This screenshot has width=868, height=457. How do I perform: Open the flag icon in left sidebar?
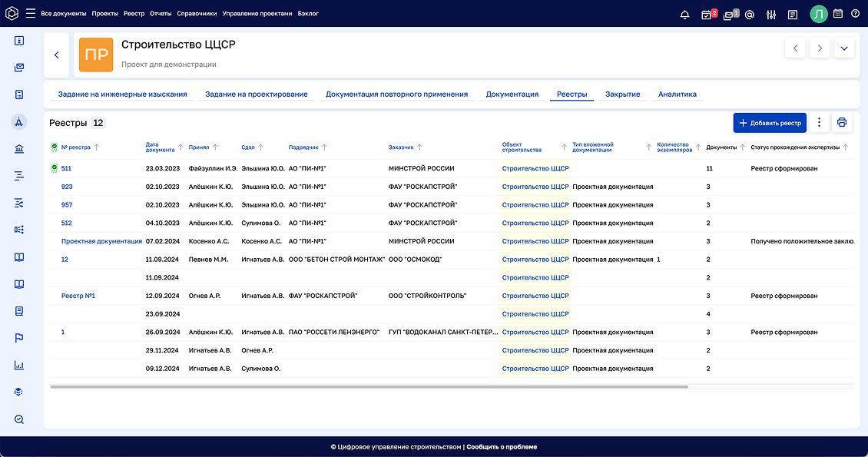19,338
